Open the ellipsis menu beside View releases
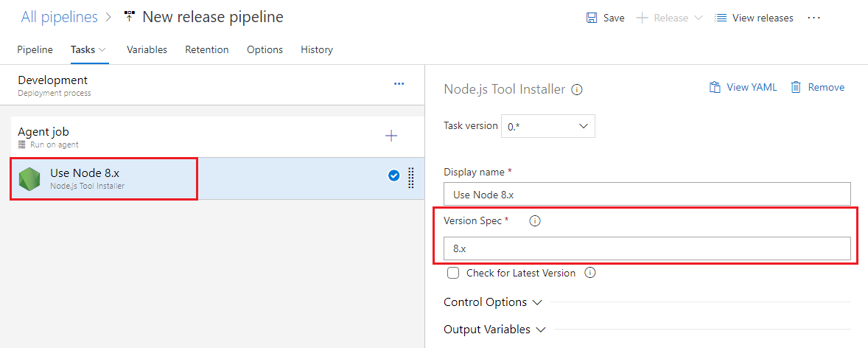This screenshot has width=868, height=348. [x=813, y=18]
